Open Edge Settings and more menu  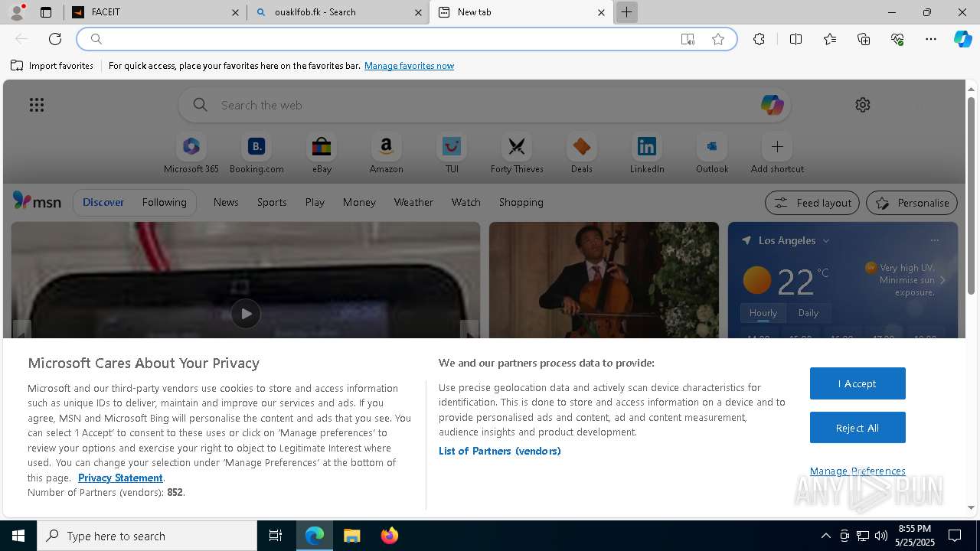[x=931, y=39]
